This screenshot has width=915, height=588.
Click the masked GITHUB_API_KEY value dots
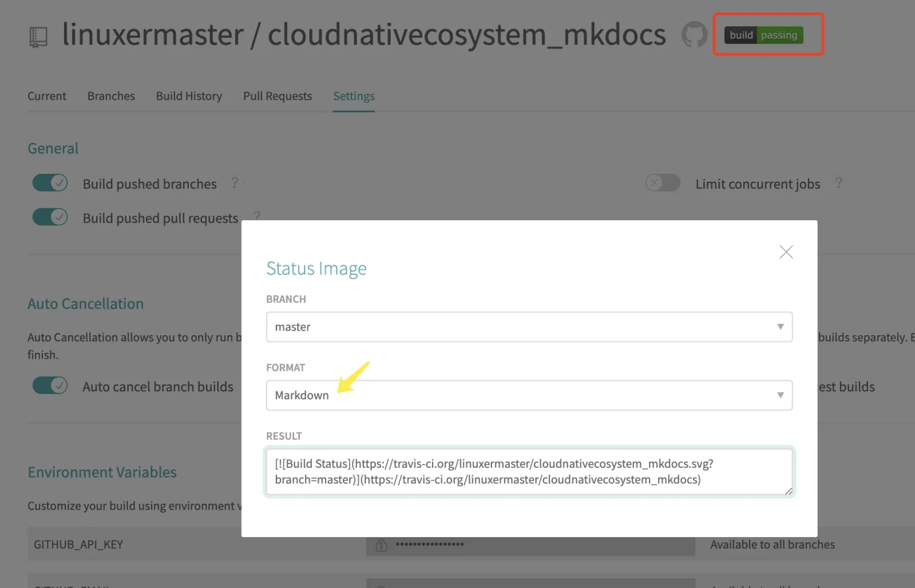[x=430, y=544]
